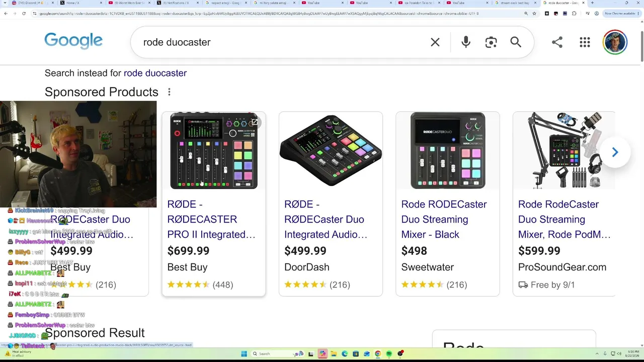
Task: Show next sponsored products with the arrow
Action: point(615,152)
